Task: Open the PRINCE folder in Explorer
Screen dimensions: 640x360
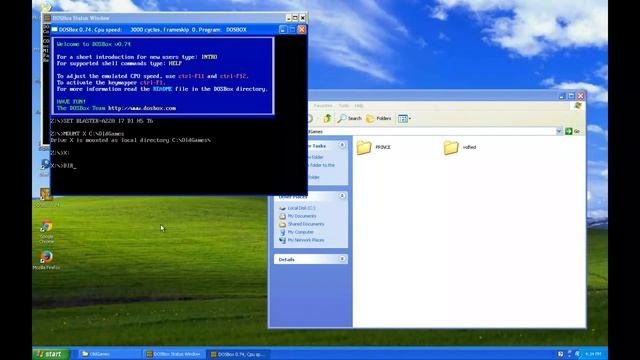Action: pos(373,147)
